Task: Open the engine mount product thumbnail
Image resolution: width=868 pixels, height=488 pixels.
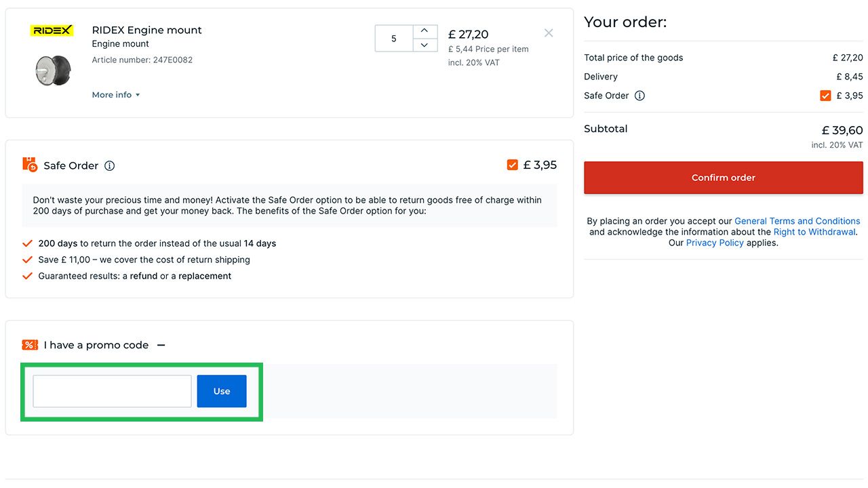Action: click(x=53, y=70)
